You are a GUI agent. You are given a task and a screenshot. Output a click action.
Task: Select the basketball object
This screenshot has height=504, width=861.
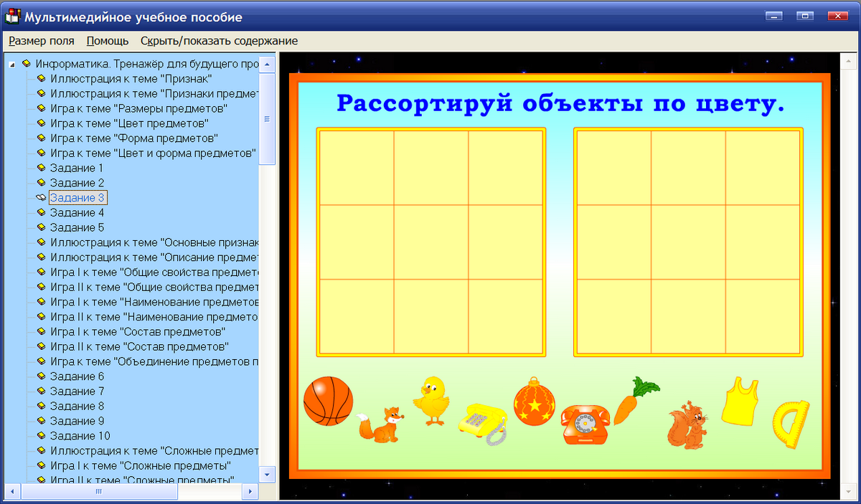click(x=328, y=400)
